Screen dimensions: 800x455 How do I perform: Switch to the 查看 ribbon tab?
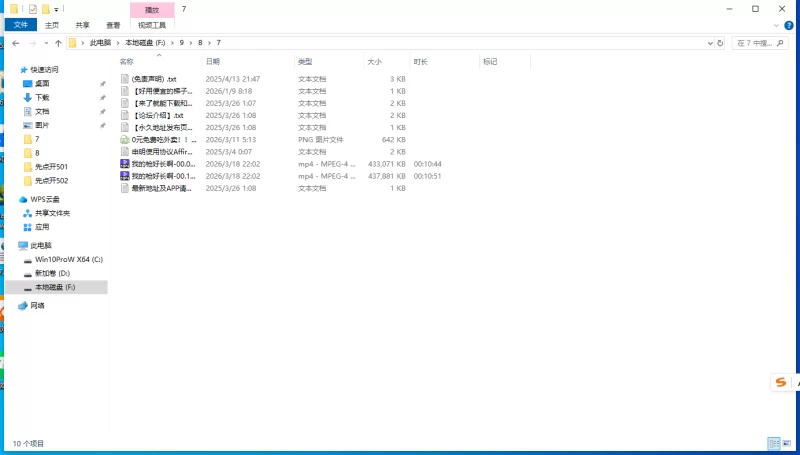[113, 25]
